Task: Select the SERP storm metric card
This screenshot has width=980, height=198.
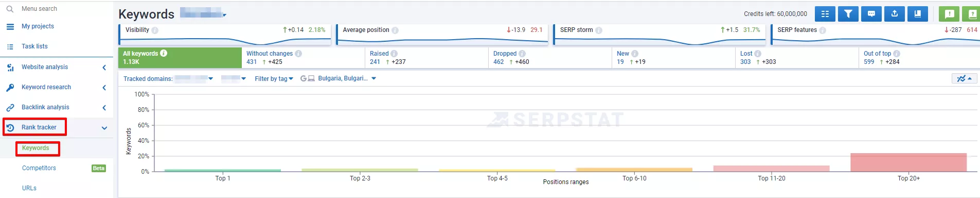Action: tap(660, 35)
